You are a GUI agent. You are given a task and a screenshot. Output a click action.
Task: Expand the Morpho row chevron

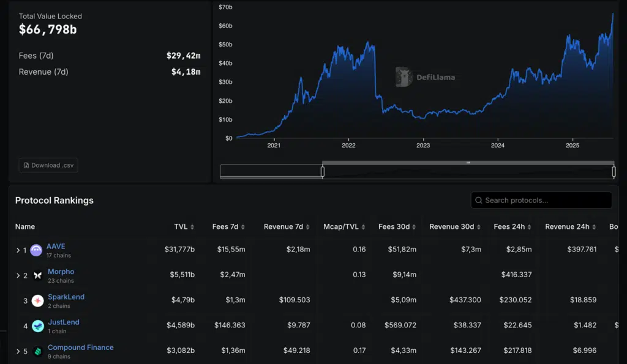pyautogui.click(x=18, y=276)
